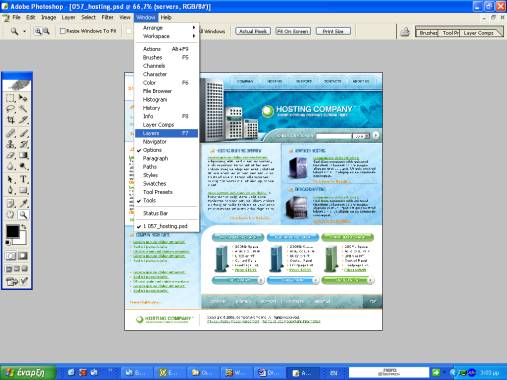Reset to default foreground and background colors
The height and width of the screenshot is (380, 507).
coord(8,243)
